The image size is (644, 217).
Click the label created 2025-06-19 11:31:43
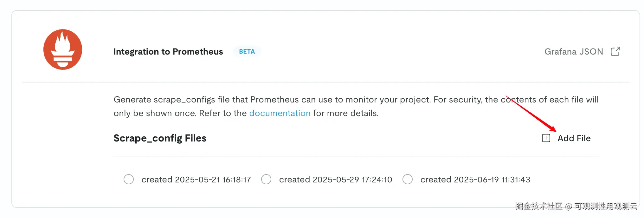point(475,180)
